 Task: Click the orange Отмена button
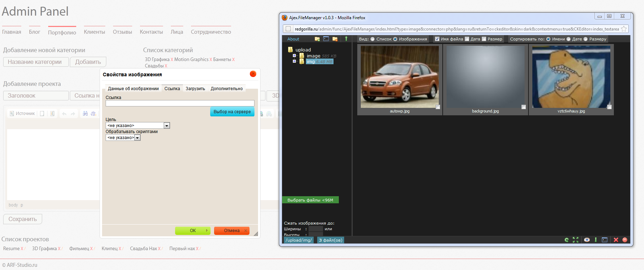(232, 231)
